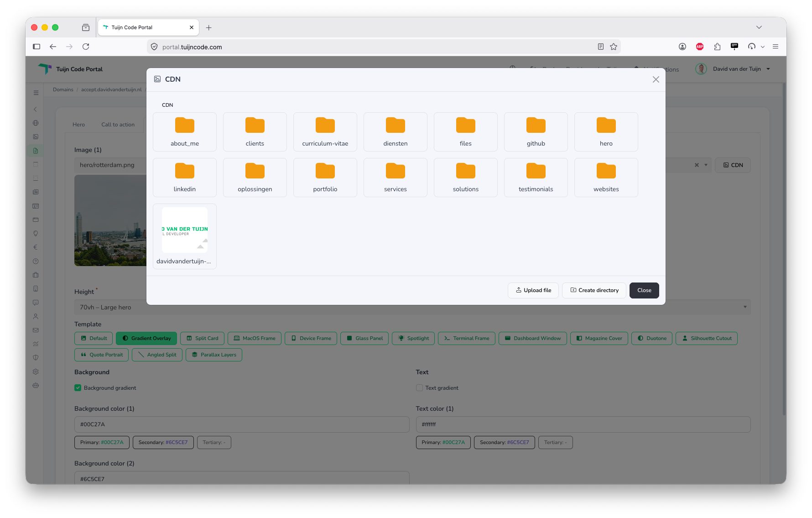
Task: Click the Text color (1) input field
Action: [x=583, y=424]
